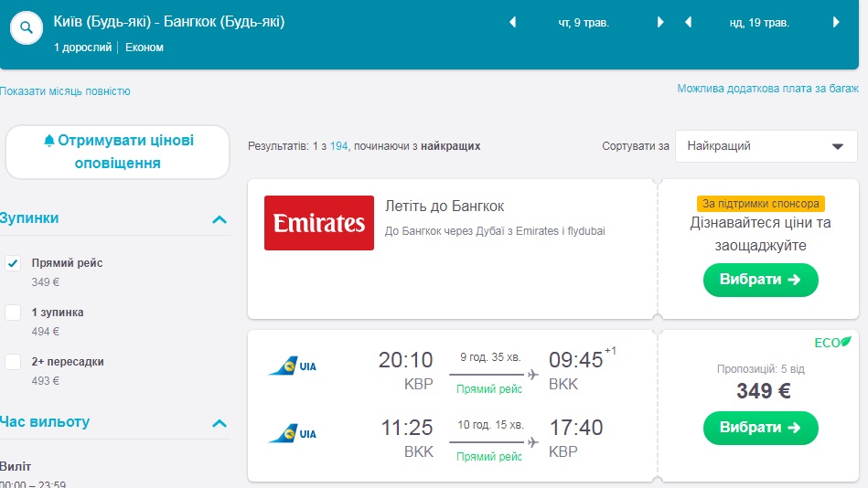This screenshot has height=488, width=868.
Task: Open the Найкращий sort dropdown
Action: pos(766,146)
